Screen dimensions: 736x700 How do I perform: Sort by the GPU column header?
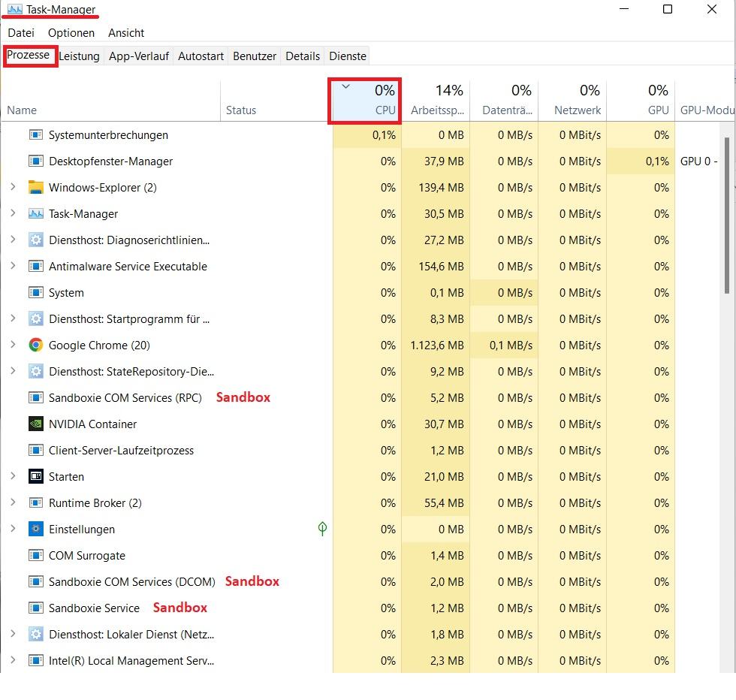tap(641, 101)
